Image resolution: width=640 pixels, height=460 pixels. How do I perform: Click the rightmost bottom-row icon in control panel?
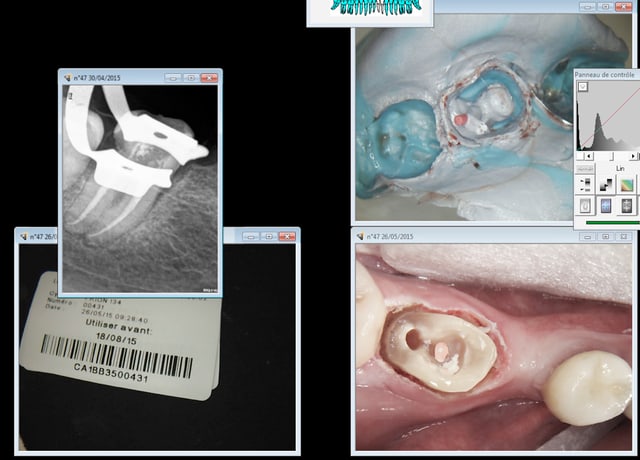[627, 206]
